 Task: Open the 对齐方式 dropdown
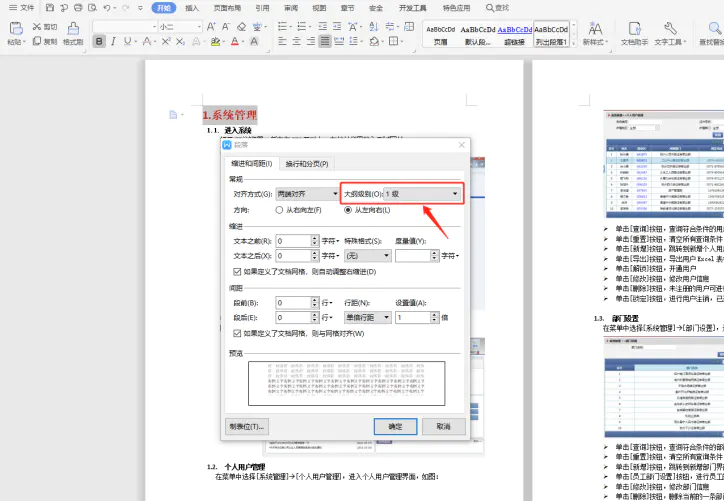point(307,193)
